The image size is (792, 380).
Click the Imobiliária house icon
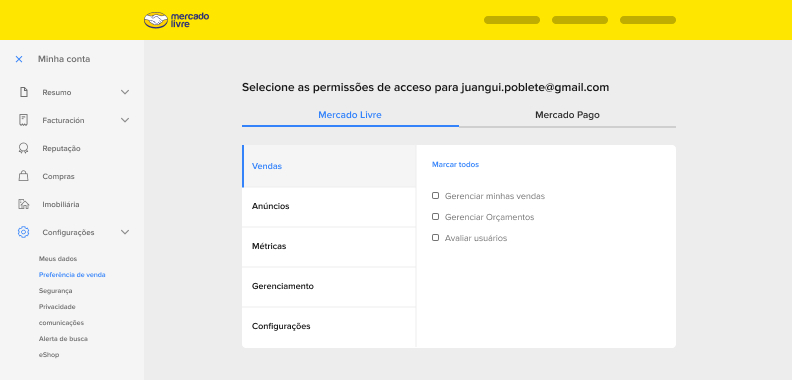pyautogui.click(x=23, y=204)
